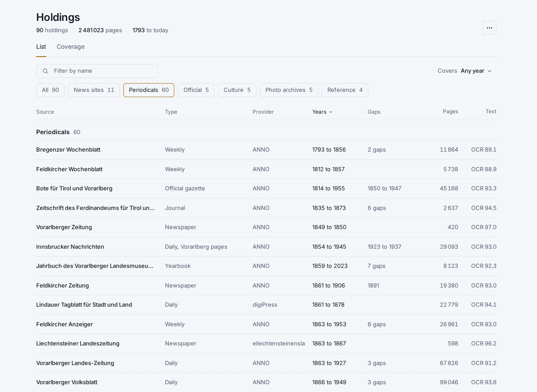This screenshot has height=392, width=537.
Task: Filter by Culture 5 chip
Action: tap(237, 90)
